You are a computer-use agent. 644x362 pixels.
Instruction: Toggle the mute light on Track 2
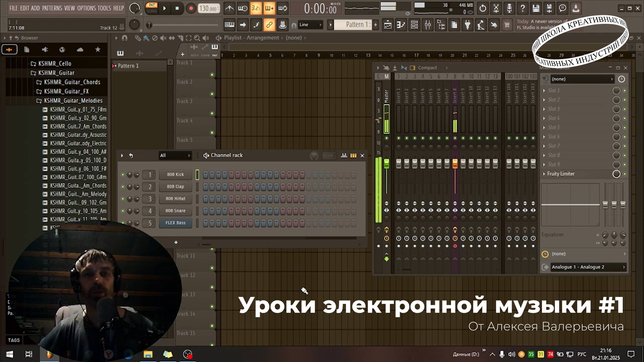pyautogui.click(x=212, y=94)
